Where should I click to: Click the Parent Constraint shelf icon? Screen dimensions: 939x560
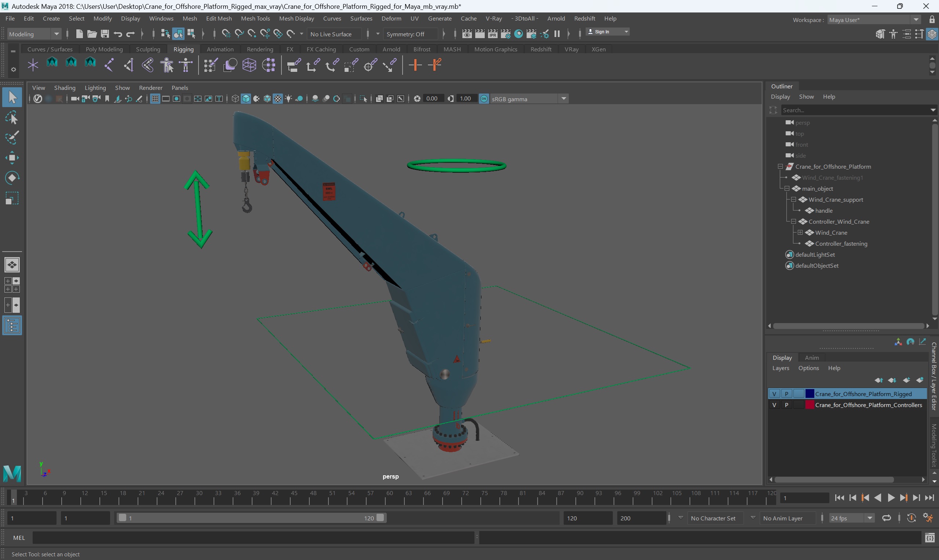pyautogui.click(x=294, y=65)
